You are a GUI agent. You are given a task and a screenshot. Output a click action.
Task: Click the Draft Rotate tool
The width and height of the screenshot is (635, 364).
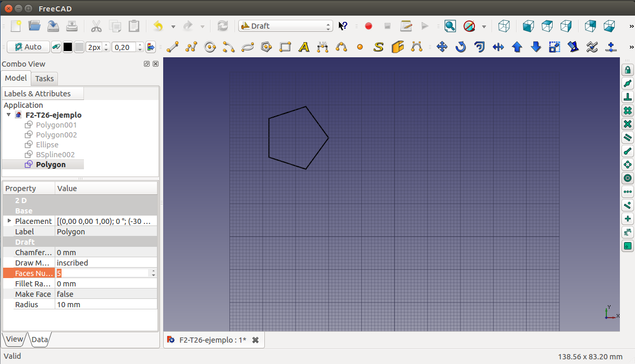coord(460,47)
